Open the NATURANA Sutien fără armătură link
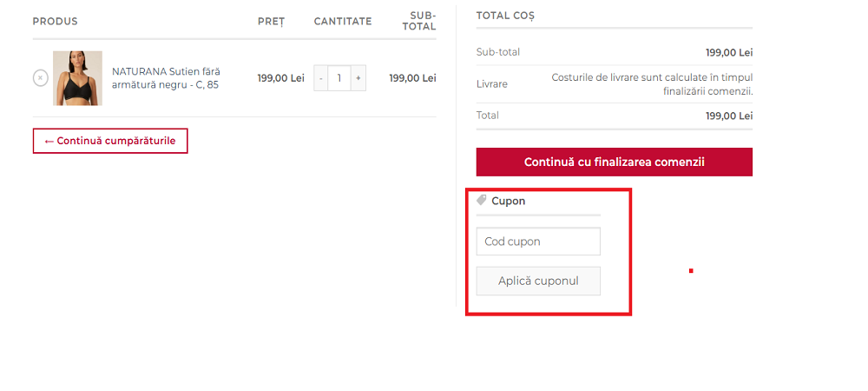 tap(165, 77)
